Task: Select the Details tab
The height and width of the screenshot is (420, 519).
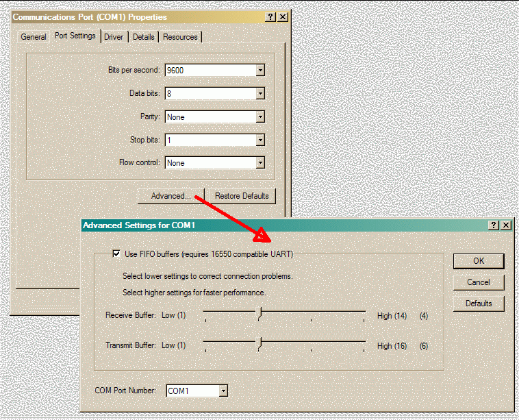Action: point(144,37)
